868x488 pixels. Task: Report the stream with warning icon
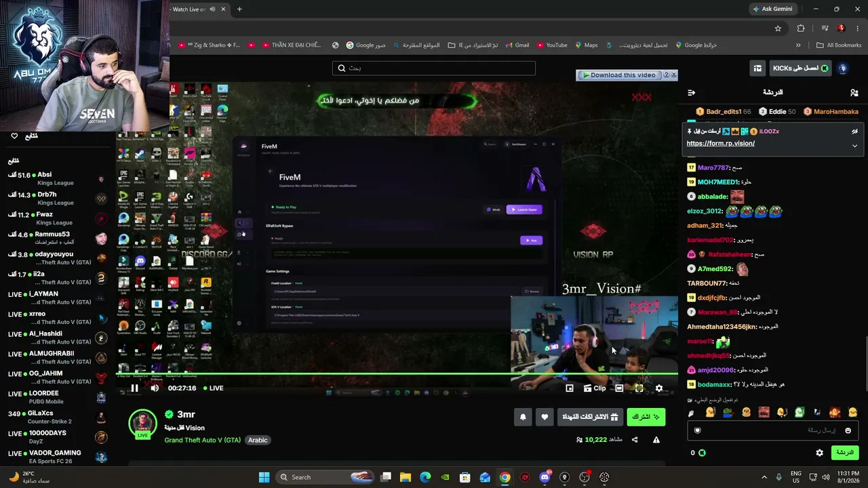coord(656,440)
